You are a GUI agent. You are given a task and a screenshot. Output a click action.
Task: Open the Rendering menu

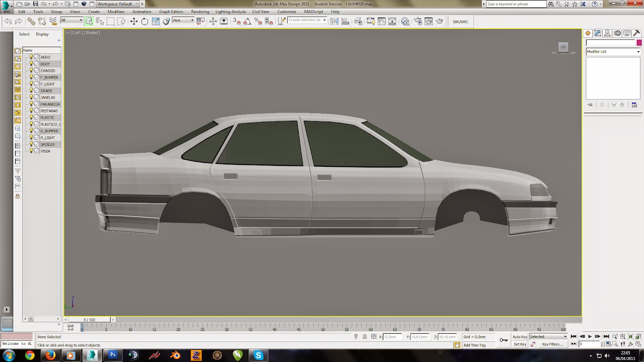200,12
